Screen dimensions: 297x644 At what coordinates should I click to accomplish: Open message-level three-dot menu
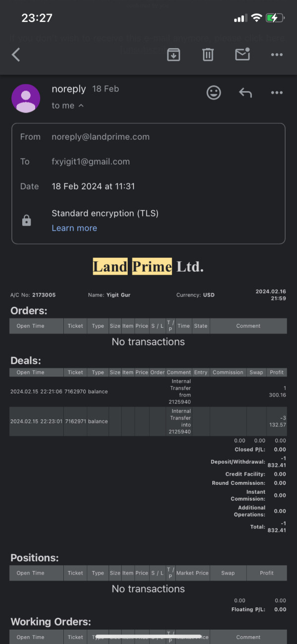277,93
